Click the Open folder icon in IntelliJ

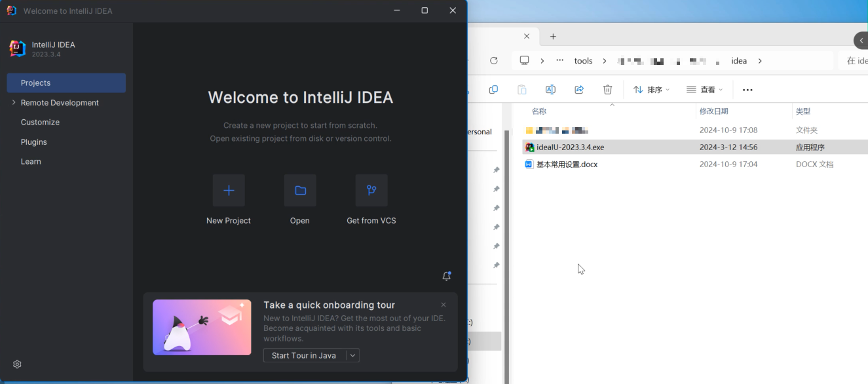click(300, 191)
